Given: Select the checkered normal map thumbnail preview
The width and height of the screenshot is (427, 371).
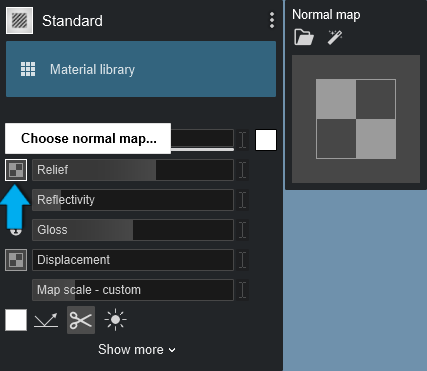Looking at the screenshot, I should 356,119.
